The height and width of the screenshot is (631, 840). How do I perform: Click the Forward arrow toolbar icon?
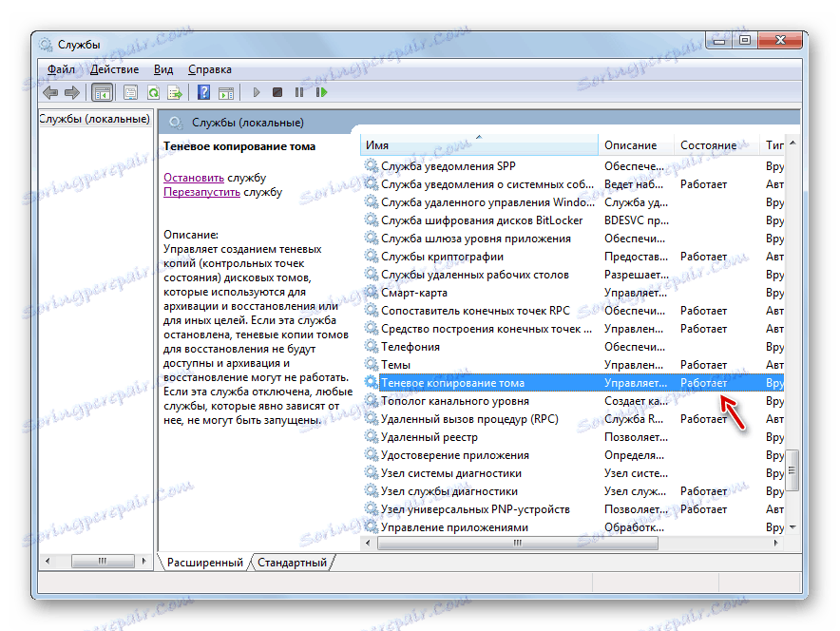pyautogui.click(x=72, y=93)
